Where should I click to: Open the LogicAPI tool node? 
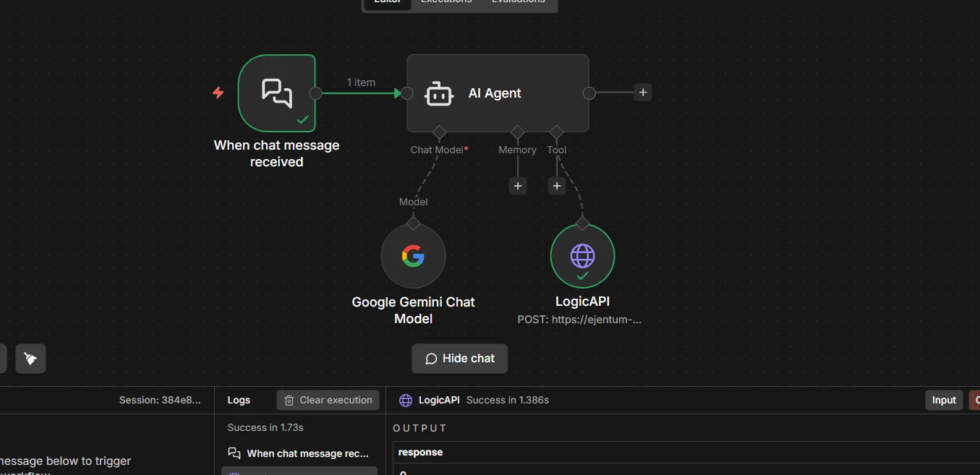(x=582, y=255)
